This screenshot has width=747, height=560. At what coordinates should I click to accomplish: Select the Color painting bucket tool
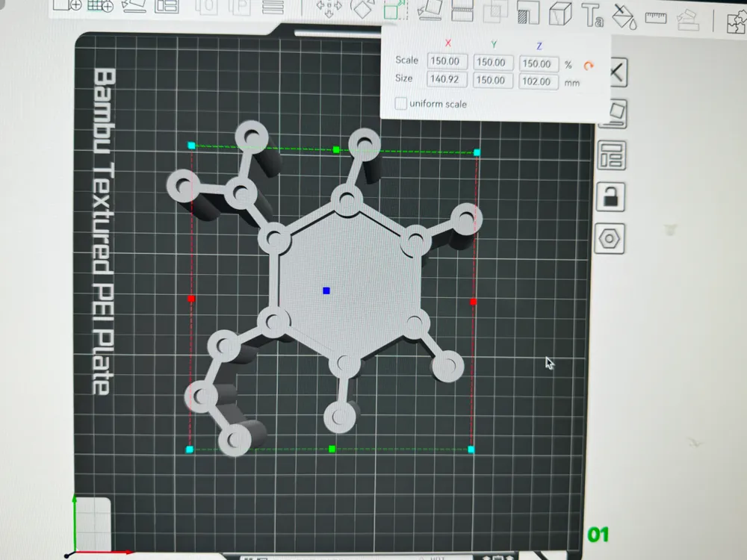tap(624, 17)
